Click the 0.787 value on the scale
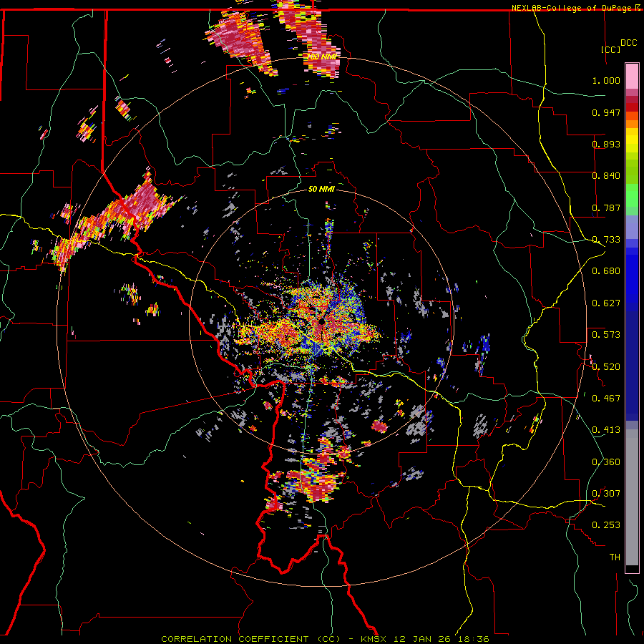 [x=606, y=208]
